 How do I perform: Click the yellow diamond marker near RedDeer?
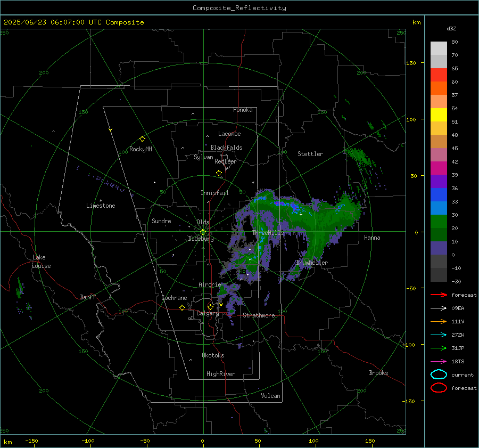point(219,173)
